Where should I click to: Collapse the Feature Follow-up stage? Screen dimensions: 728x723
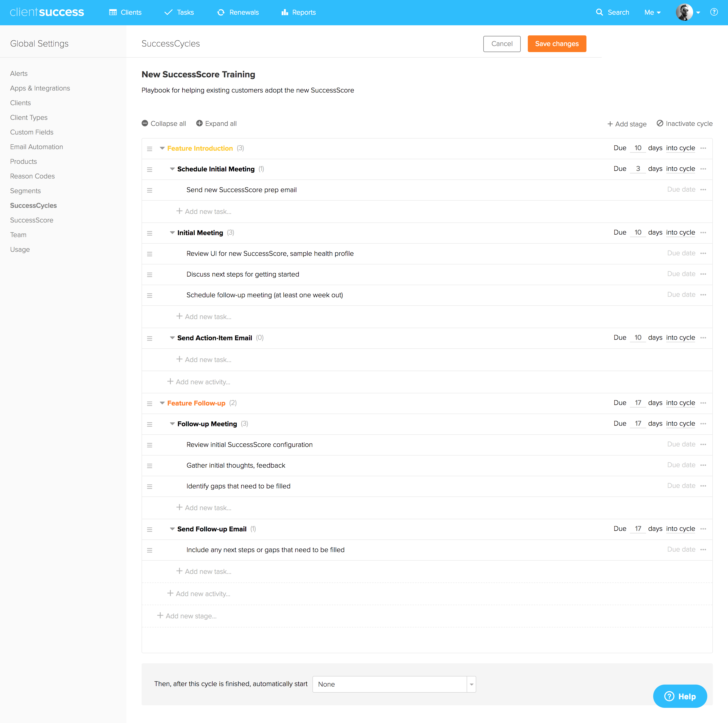pyautogui.click(x=162, y=403)
